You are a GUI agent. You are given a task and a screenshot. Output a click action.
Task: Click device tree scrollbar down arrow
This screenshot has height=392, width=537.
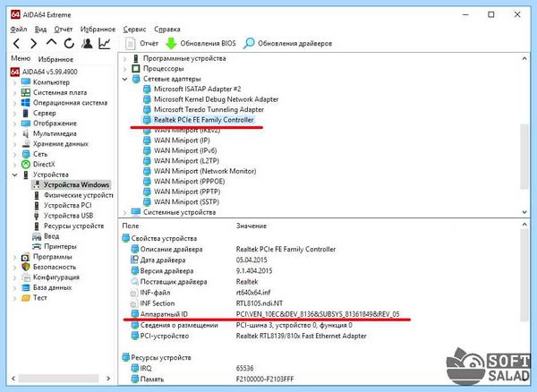click(x=524, y=212)
